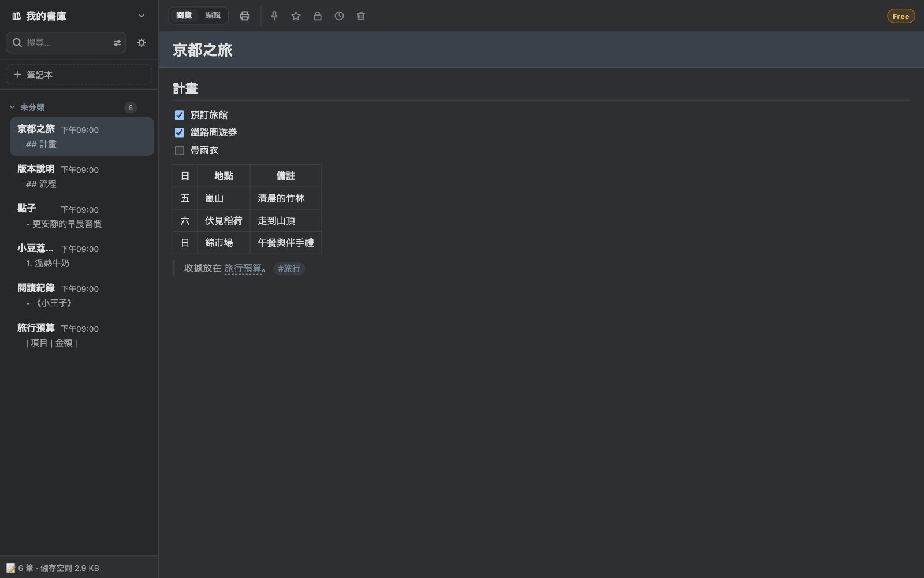Screen dimensions: 924x578
Task: Click the 伏見稻荷 table cell
Action: (223, 221)
